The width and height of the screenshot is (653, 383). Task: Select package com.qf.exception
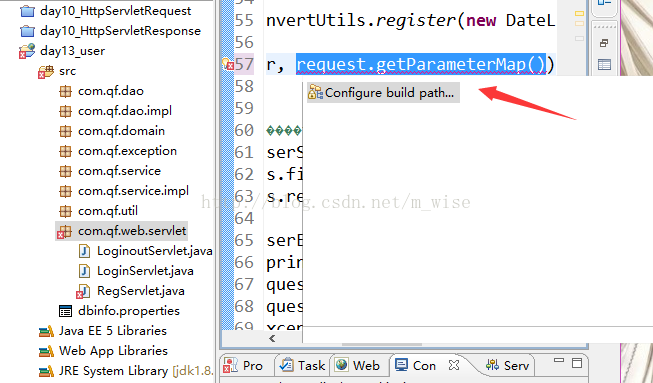click(127, 151)
